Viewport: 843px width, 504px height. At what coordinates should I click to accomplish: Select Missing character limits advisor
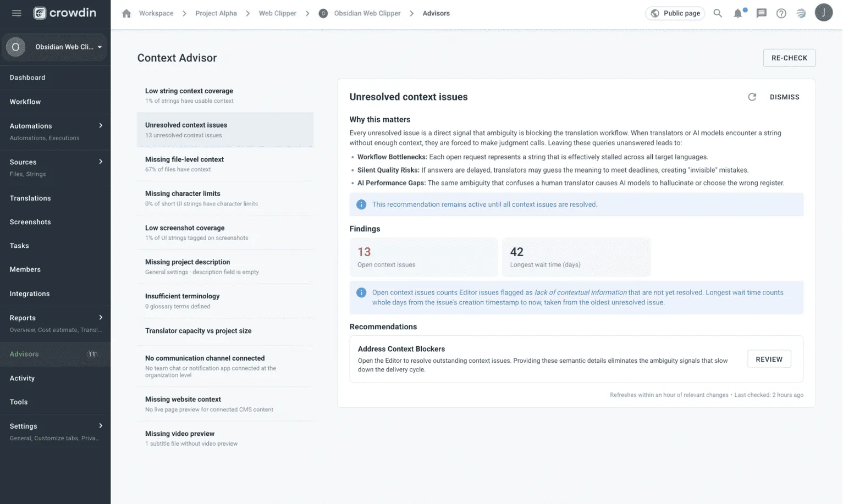click(225, 198)
